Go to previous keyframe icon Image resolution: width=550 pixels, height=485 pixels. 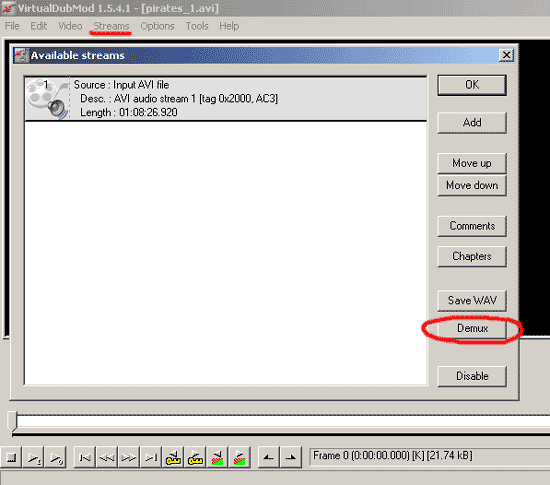coord(173,457)
